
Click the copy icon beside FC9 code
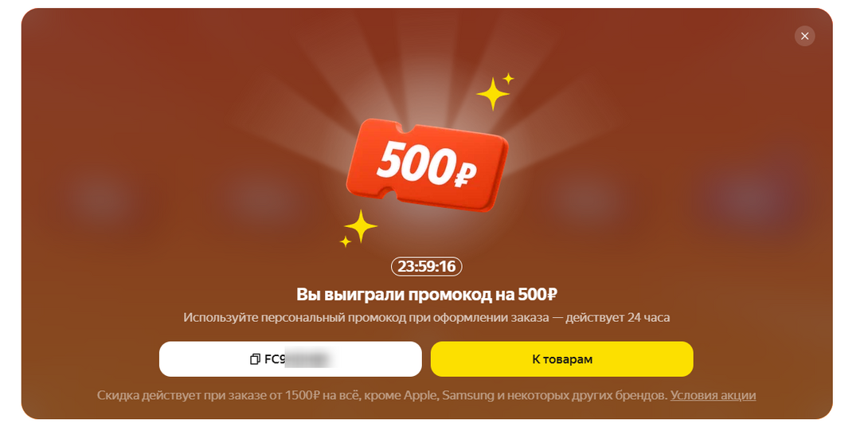click(x=255, y=359)
